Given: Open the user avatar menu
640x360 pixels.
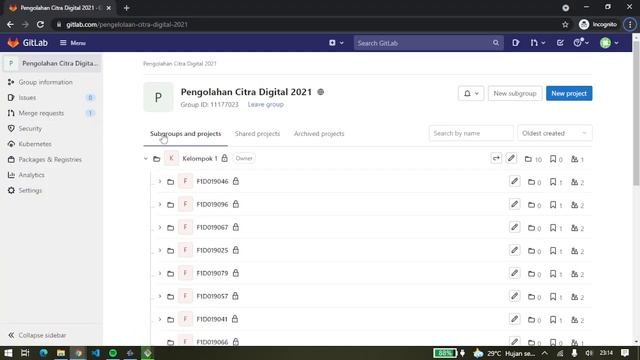Looking at the screenshot, I should [609, 43].
